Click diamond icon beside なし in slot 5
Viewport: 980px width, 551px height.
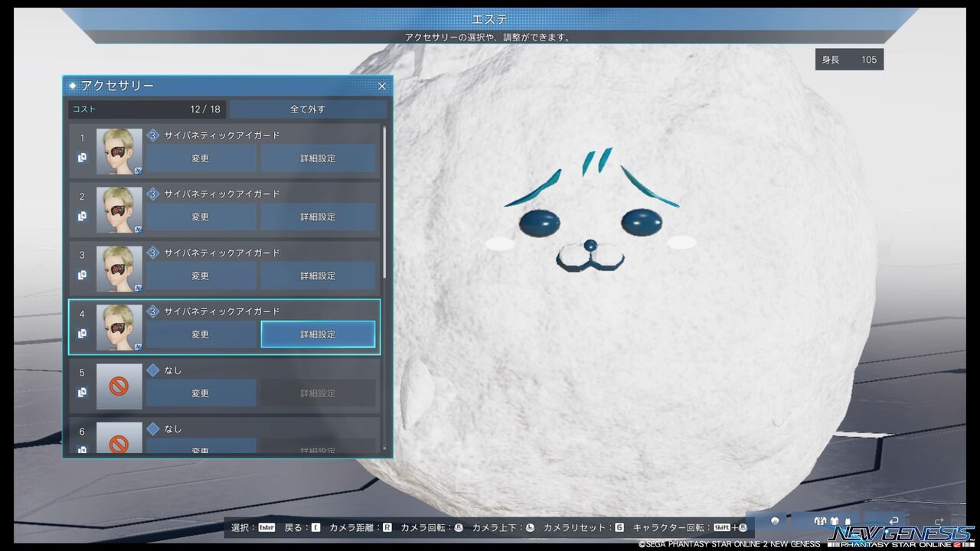152,370
